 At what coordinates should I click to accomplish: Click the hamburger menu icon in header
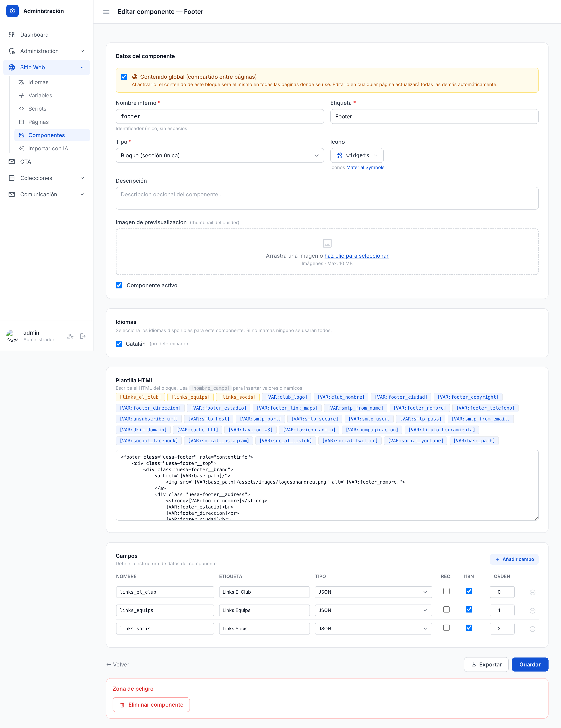106,12
